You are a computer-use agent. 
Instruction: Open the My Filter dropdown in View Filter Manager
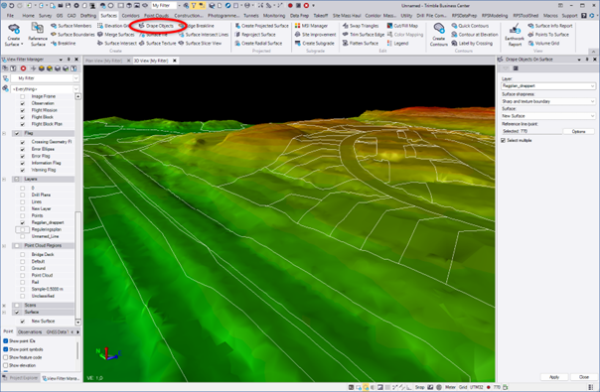tap(45, 78)
